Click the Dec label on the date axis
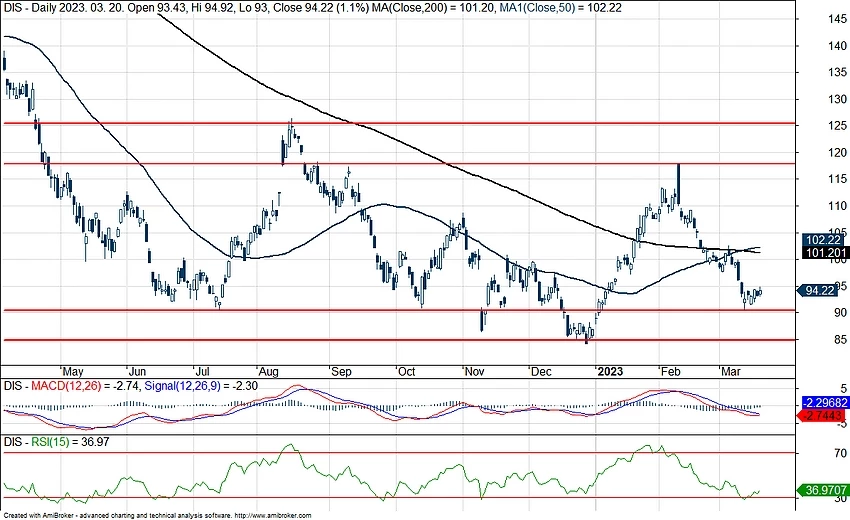Viewport: 850px width, 520px height. (541, 372)
